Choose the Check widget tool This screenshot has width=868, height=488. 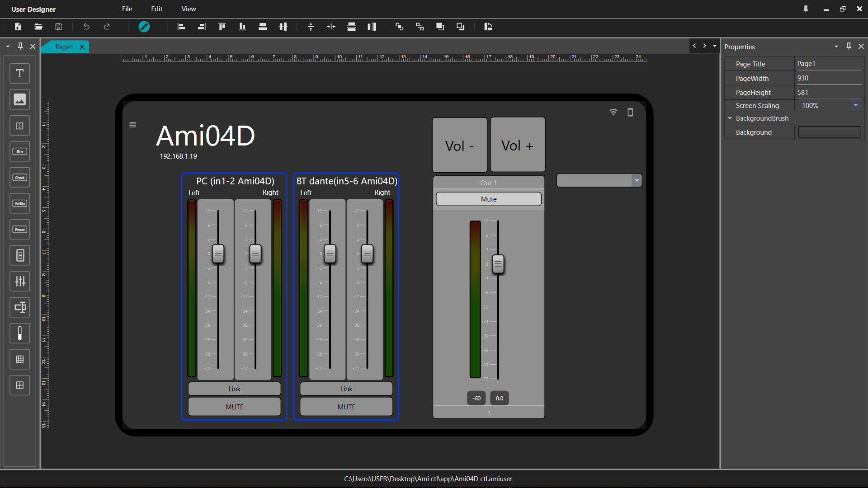[x=20, y=178]
